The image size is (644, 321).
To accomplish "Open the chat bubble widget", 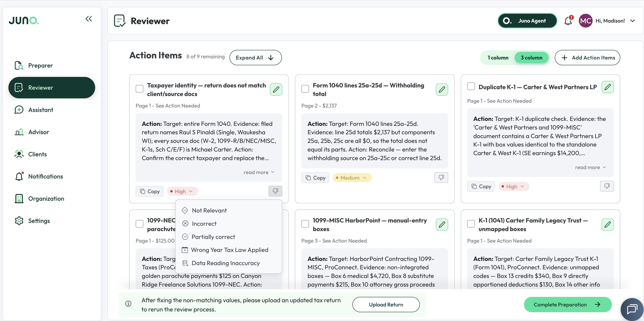I will click(x=632, y=309).
